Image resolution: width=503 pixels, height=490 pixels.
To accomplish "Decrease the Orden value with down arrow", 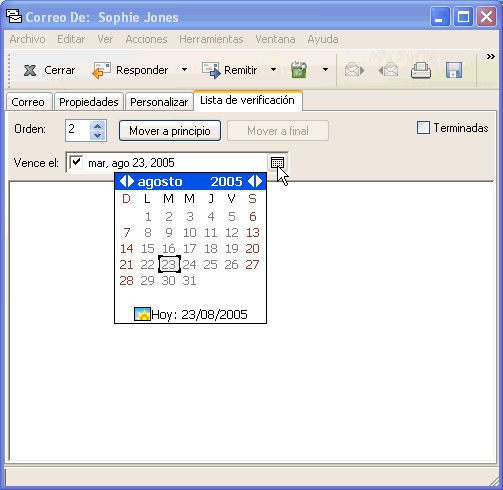I will tap(98, 135).
